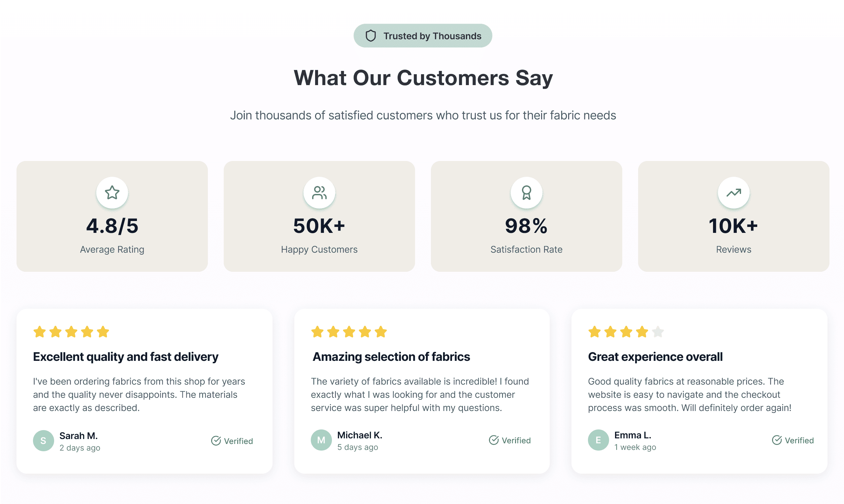The height and width of the screenshot is (504, 844).
Task: Click the people icon above Happy Customers
Action: pos(319,193)
